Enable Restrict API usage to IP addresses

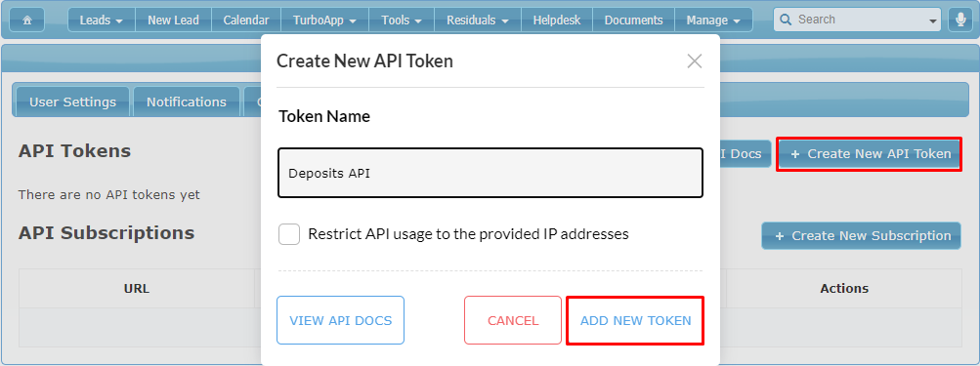pyautogui.click(x=289, y=235)
